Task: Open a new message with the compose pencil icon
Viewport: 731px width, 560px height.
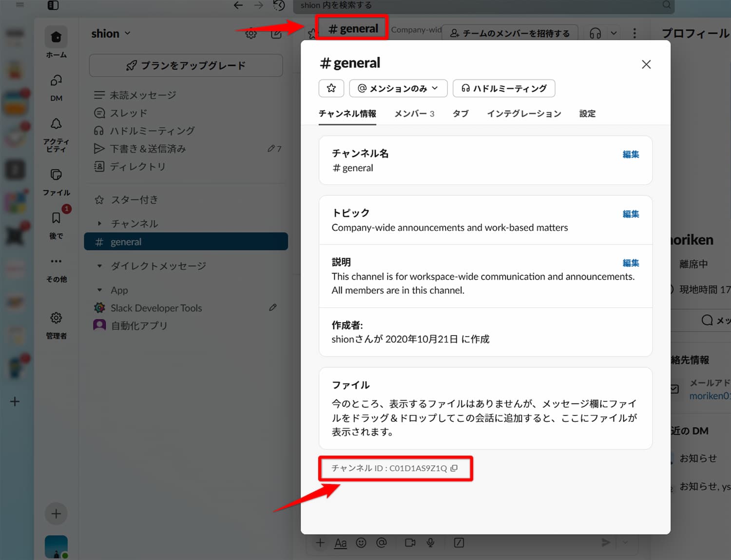Action: pyautogui.click(x=276, y=33)
